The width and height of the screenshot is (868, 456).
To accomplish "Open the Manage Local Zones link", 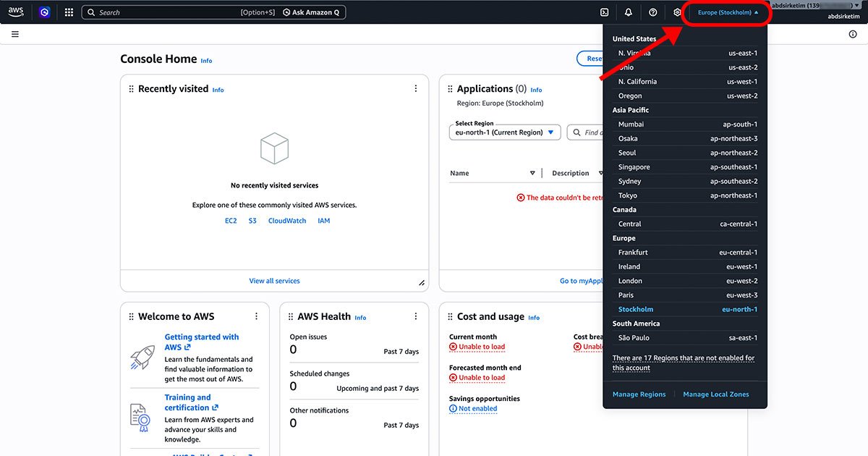I will [x=716, y=394].
